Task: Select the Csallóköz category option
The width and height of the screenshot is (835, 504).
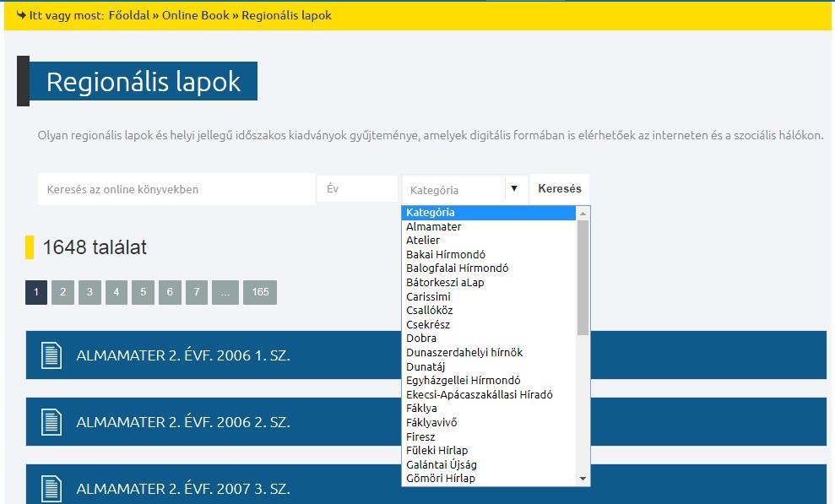Action: [x=489, y=311]
